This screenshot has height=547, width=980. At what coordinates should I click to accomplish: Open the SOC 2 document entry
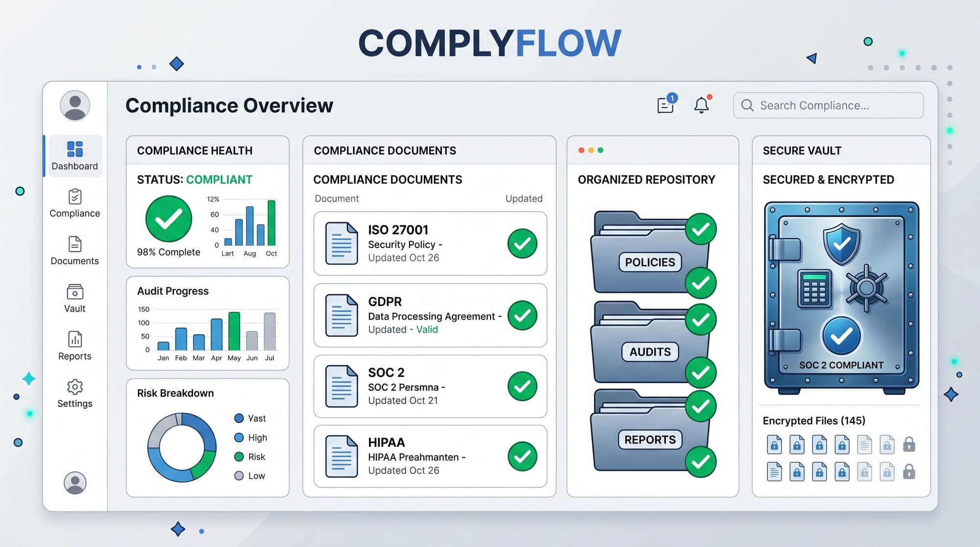(x=429, y=386)
